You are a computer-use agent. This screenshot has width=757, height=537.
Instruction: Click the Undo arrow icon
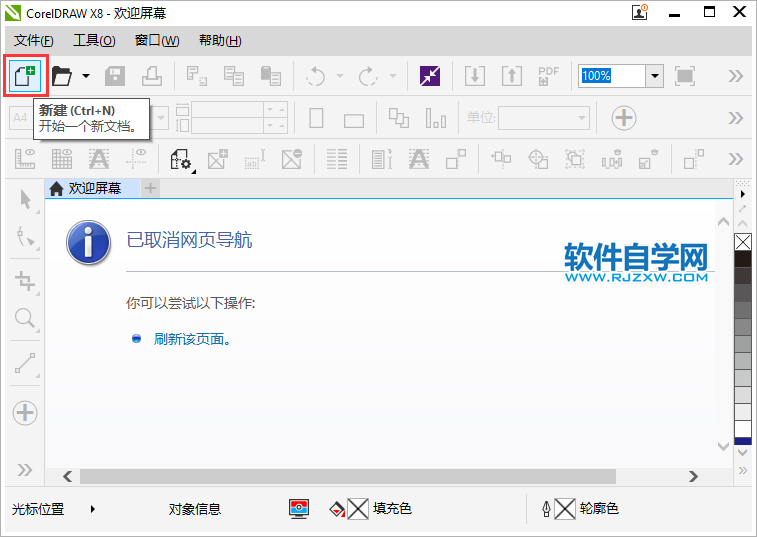point(315,76)
